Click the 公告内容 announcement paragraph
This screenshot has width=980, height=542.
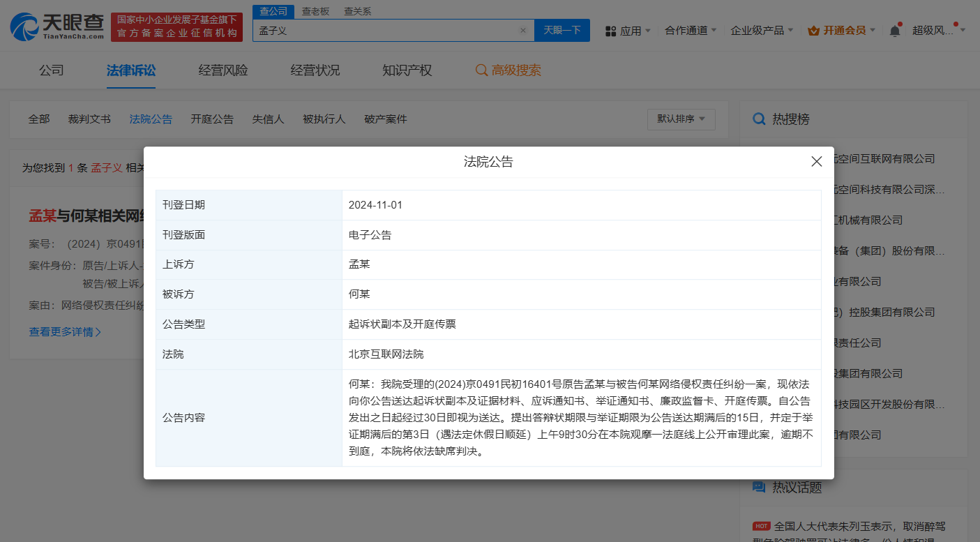tap(581, 418)
